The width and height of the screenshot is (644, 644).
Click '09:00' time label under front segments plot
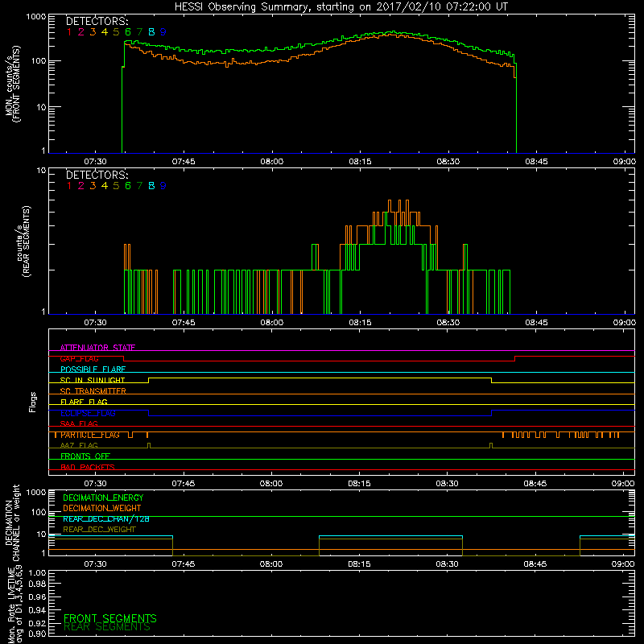point(625,162)
